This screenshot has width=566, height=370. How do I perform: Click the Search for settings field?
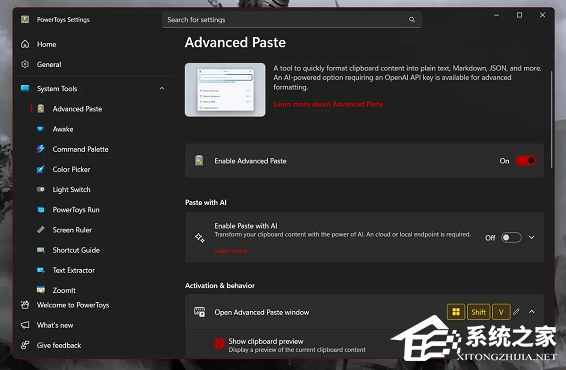[x=292, y=19]
